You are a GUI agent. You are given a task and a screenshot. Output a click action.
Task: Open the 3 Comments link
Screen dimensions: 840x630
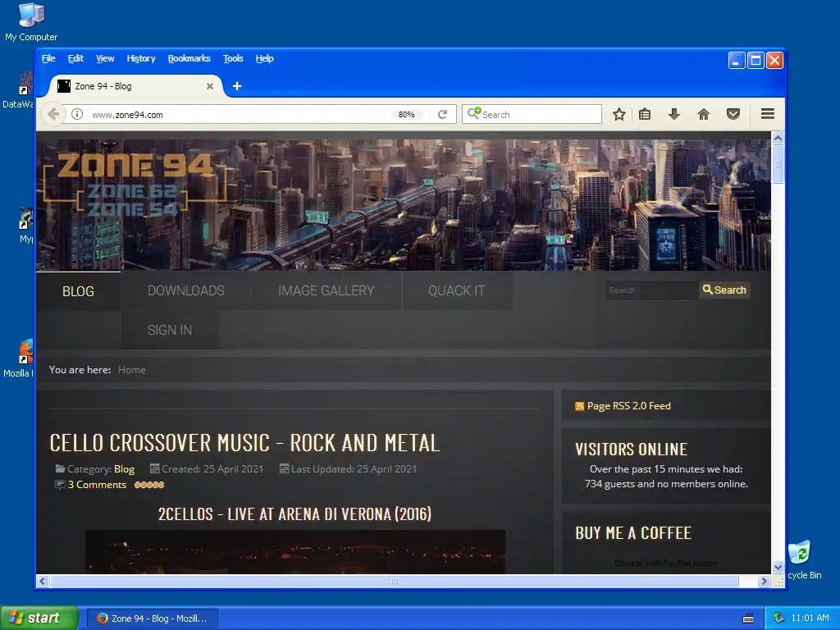(97, 484)
